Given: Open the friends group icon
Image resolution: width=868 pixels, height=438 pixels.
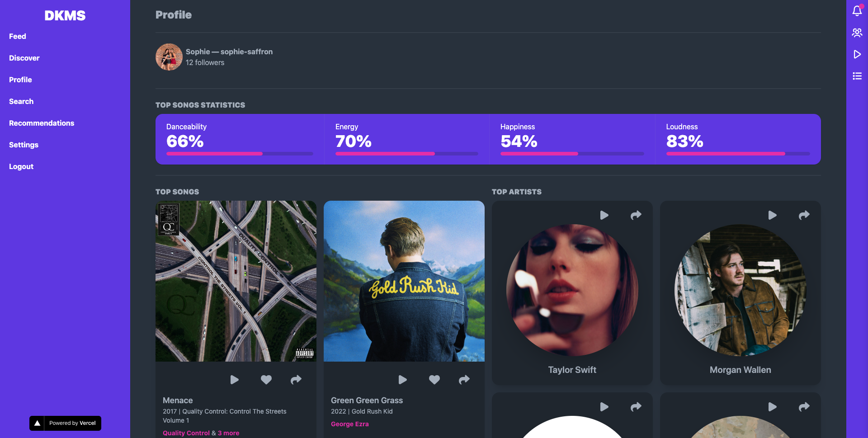Looking at the screenshot, I should coord(857,33).
